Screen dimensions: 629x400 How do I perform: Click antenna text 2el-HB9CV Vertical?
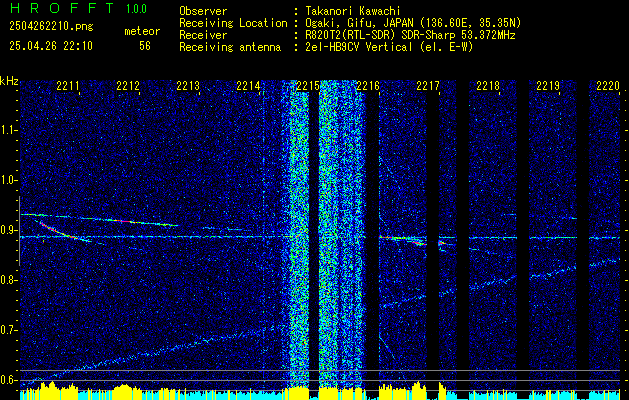(359, 47)
